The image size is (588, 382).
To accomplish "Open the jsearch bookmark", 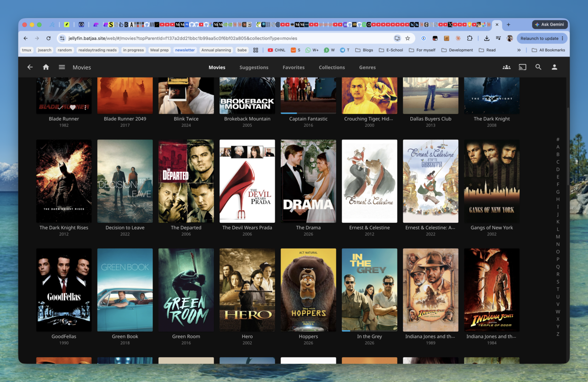I will tap(45, 50).
